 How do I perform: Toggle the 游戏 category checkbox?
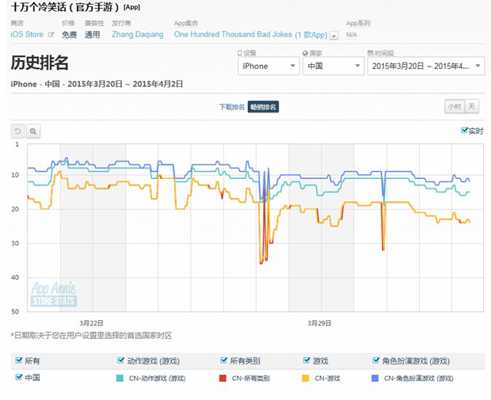coord(307,360)
